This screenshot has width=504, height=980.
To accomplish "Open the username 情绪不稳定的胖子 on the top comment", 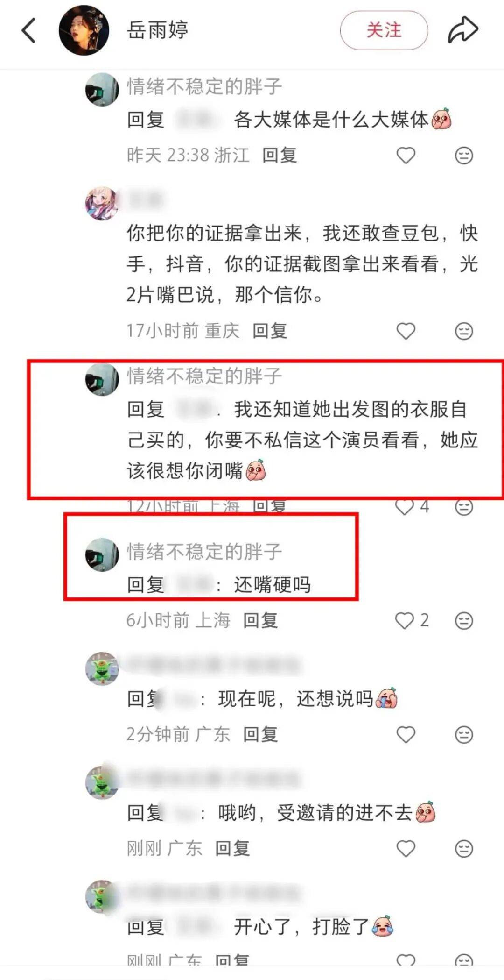I will 204,86.
